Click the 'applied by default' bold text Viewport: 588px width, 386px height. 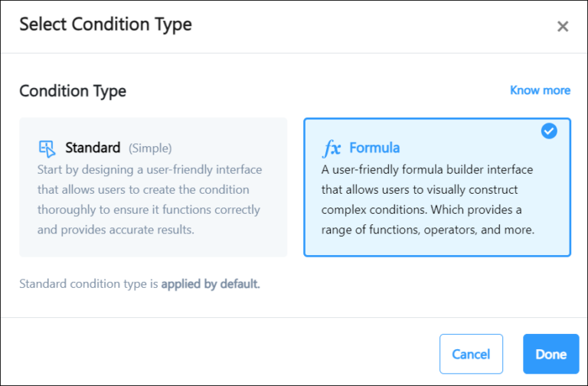click(211, 283)
